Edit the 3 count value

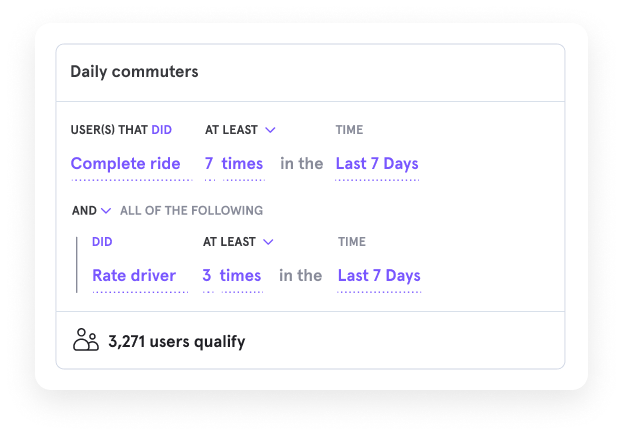coord(207,275)
